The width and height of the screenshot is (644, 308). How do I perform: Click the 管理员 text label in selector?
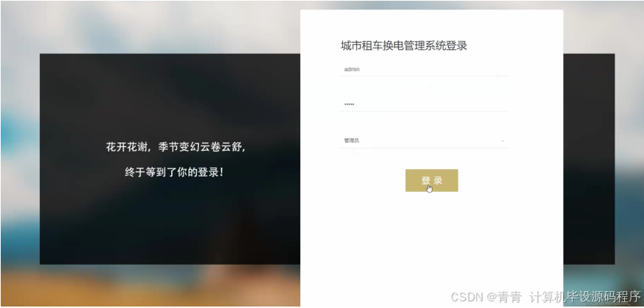[x=352, y=140]
